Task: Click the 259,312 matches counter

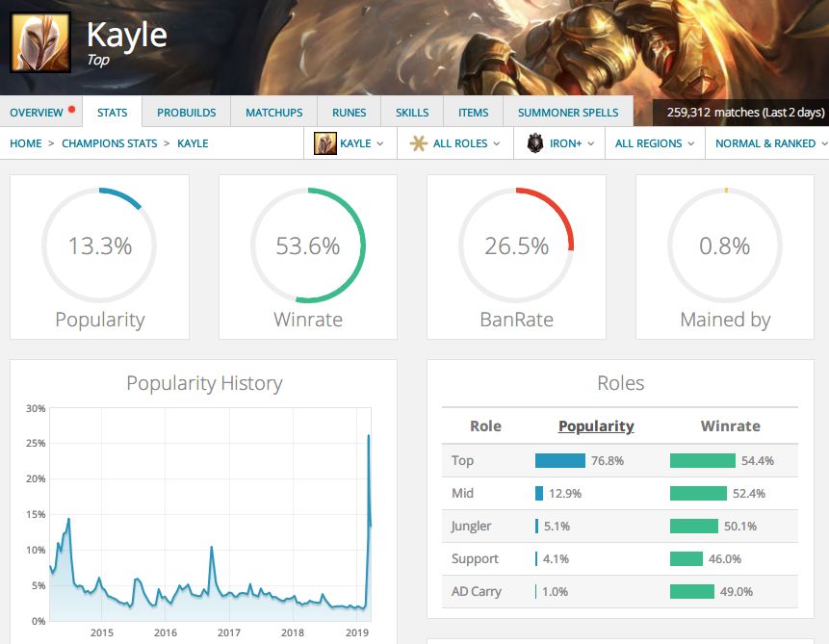Action: [x=745, y=112]
